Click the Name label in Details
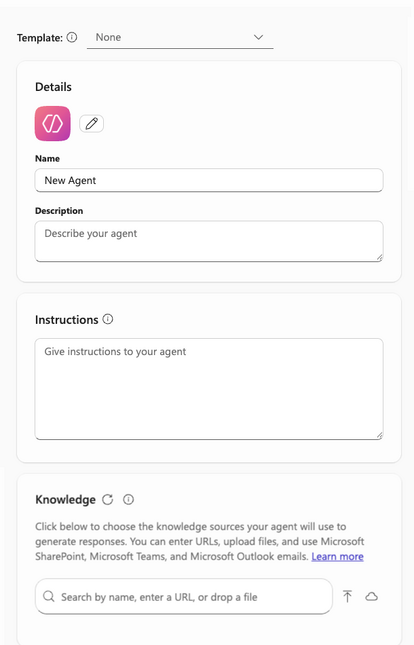The image size is (414, 645). [x=47, y=158]
